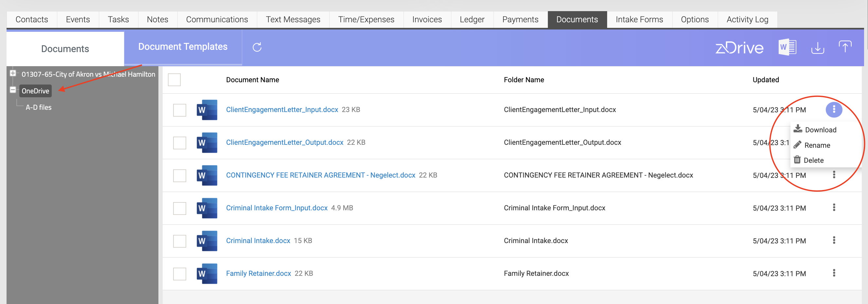
Task: Check the box for Criminal Intake.docx
Action: (180, 241)
